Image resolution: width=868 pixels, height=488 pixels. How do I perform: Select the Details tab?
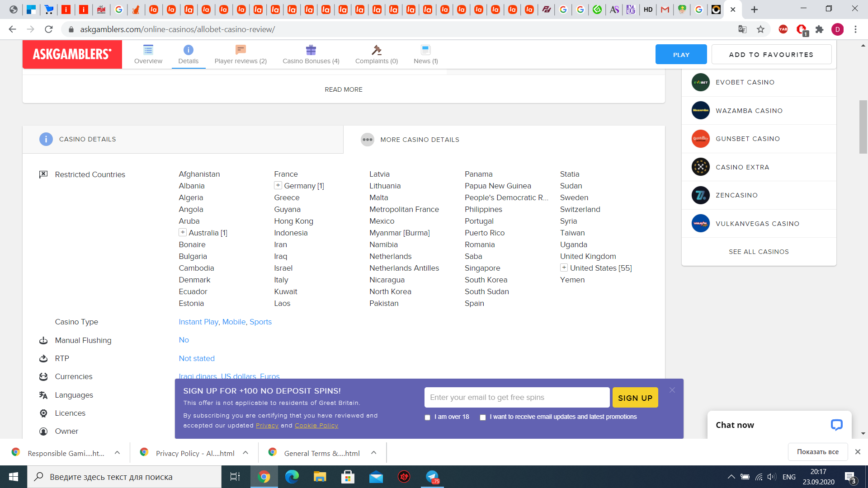(x=189, y=55)
